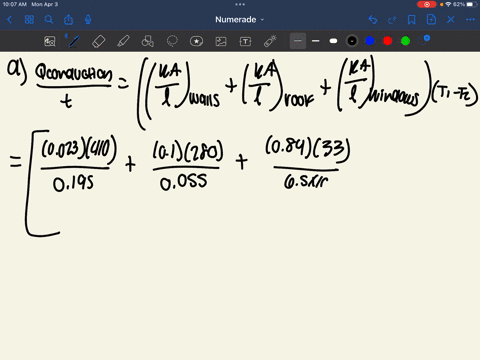This screenshot has width=480, height=360.
Task: Pick the green pen color
Action: (405, 41)
